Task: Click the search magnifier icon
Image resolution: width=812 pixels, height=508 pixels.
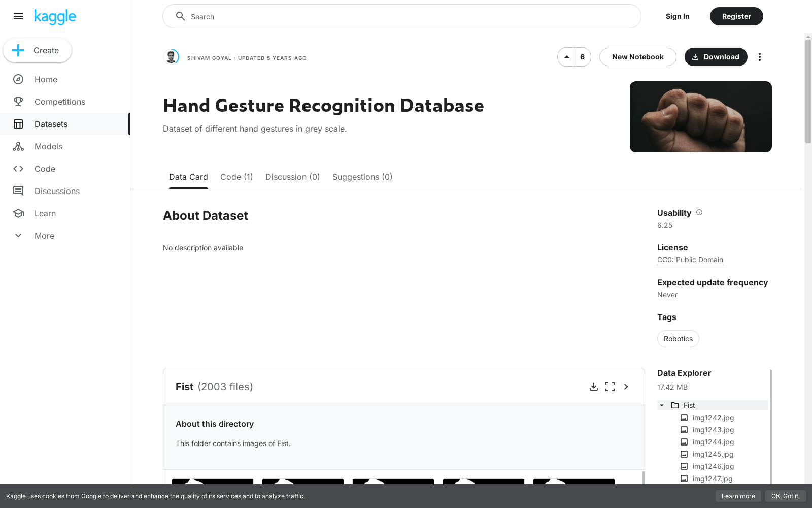Action: [180, 16]
